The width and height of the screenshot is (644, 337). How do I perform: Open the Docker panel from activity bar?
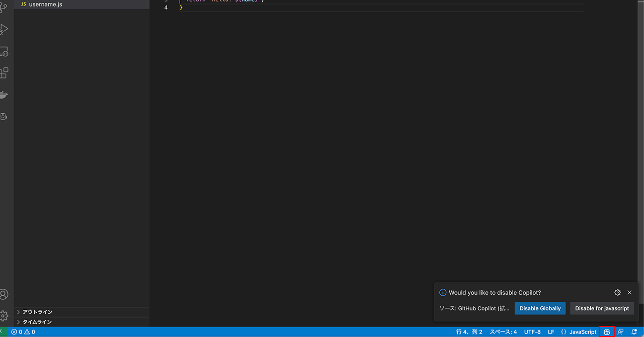click(x=4, y=95)
